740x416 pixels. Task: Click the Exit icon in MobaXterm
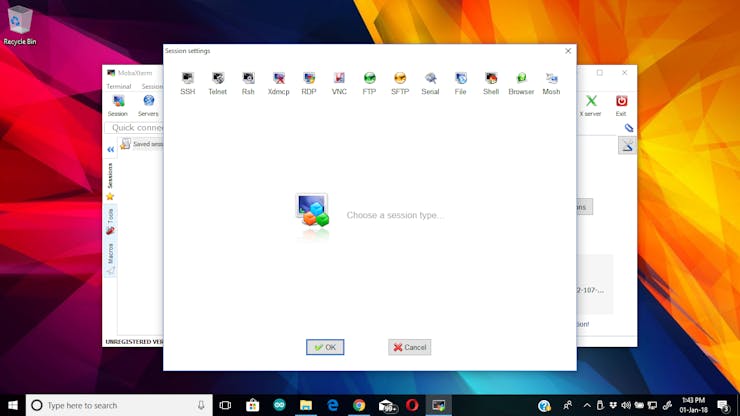pyautogui.click(x=621, y=105)
